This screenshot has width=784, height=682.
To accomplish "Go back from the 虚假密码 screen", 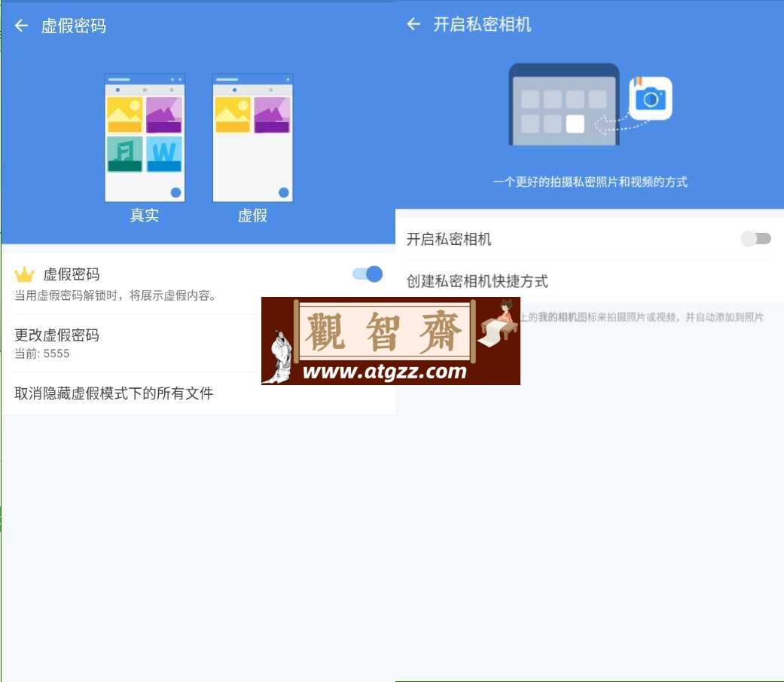I will tap(22, 26).
